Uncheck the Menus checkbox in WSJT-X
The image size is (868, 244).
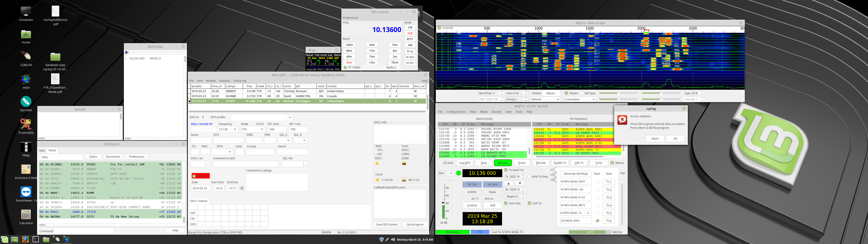tap(612, 163)
